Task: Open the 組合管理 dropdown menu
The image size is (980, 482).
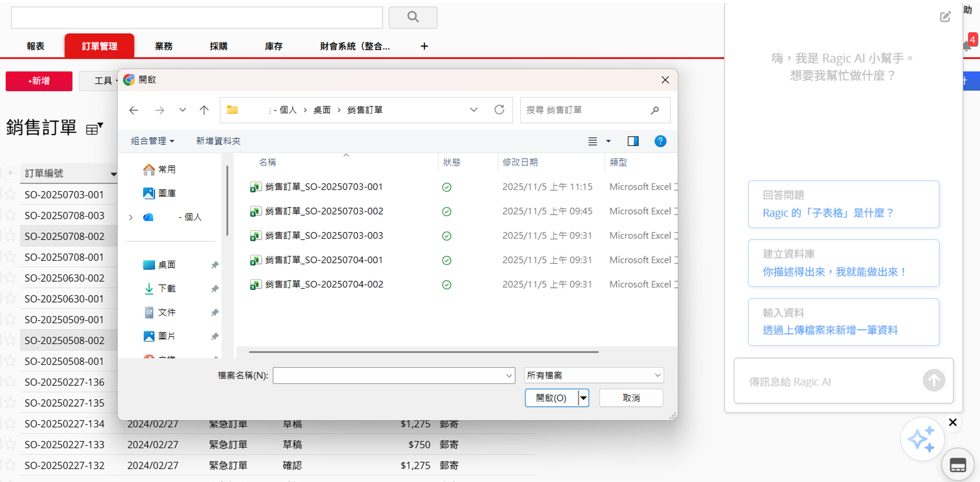Action: pos(152,141)
